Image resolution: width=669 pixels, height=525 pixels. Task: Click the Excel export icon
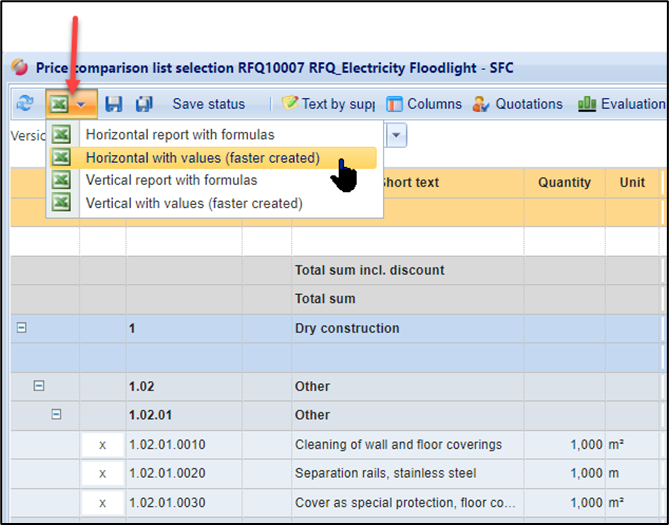tap(59, 104)
